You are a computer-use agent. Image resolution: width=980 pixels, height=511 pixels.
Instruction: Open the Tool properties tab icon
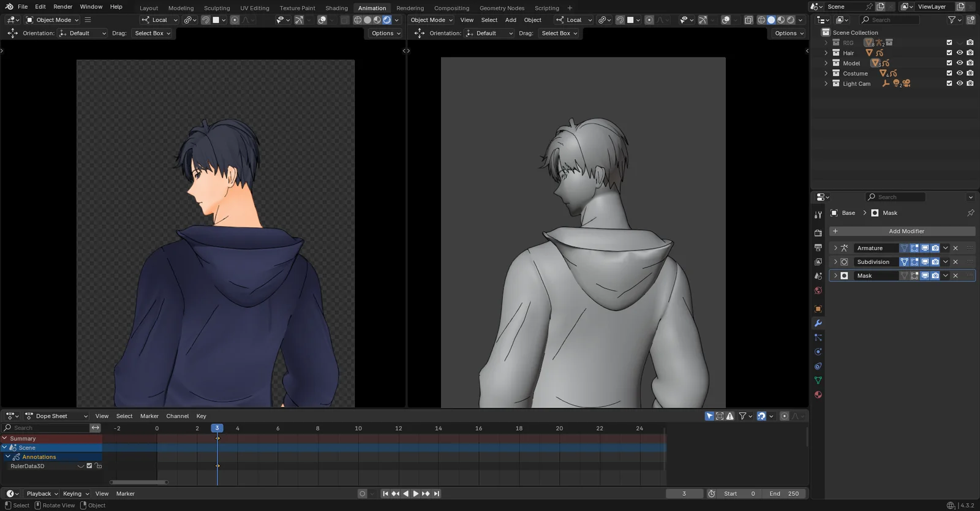pyautogui.click(x=818, y=214)
